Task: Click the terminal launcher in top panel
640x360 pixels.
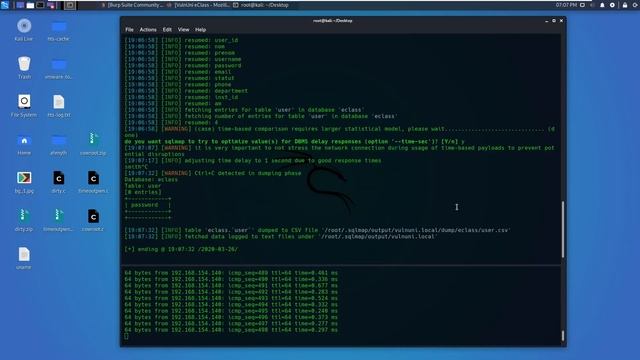Action: tap(40, 5)
